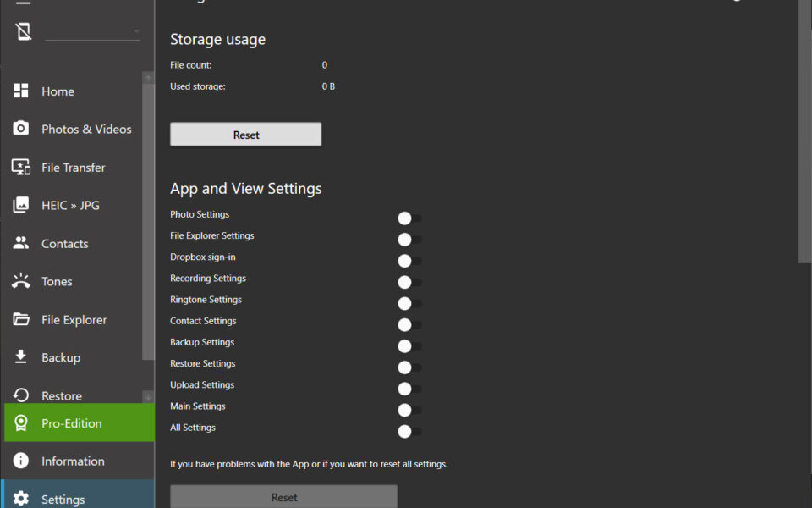The height and width of the screenshot is (508, 812).
Task: Open the device selection dropdown
Action: (92, 32)
